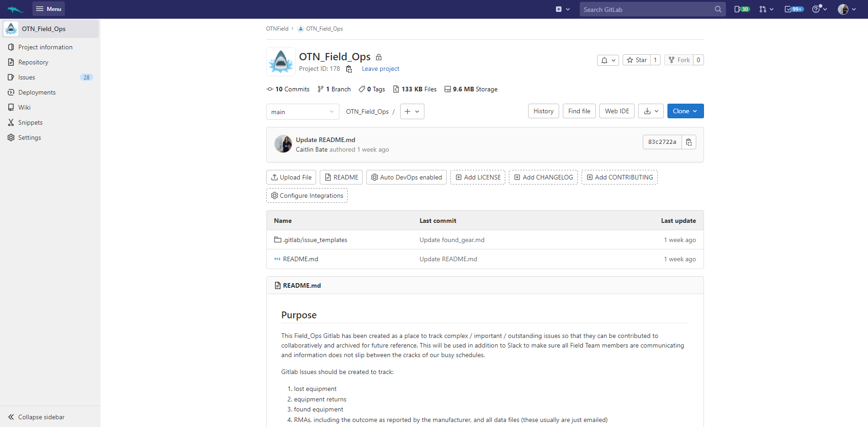Image resolution: width=868 pixels, height=427 pixels.
Task: Click the Issues count badge 28
Action: (86, 77)
